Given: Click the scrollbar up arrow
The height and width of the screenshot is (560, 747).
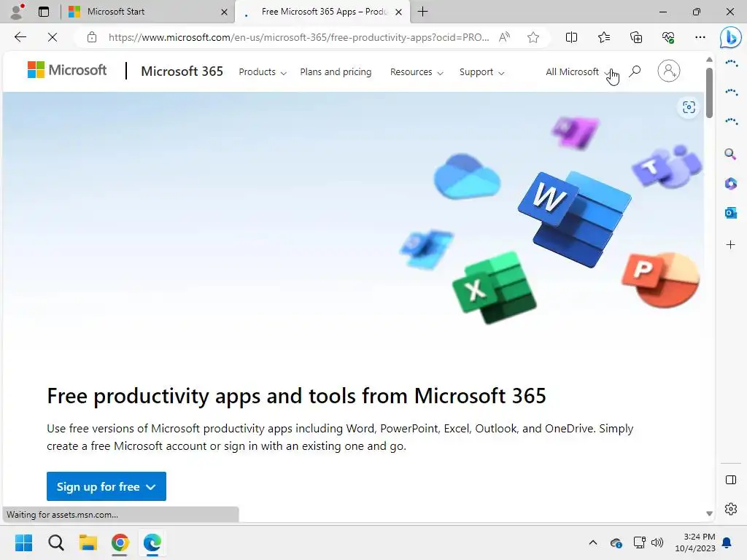Looking at the screenshot, I should click(x=709, y=60).
